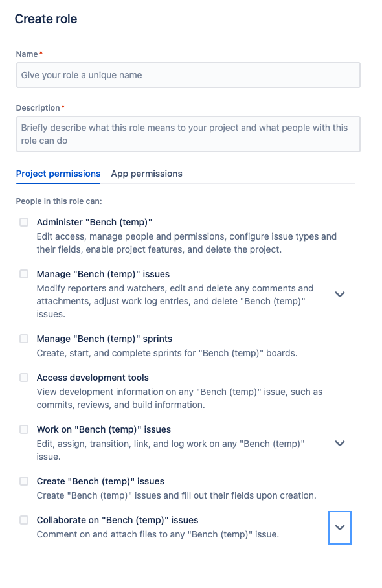Select the Project permissions tab
This screenshot has width=382, height=588.
[58, 174]
